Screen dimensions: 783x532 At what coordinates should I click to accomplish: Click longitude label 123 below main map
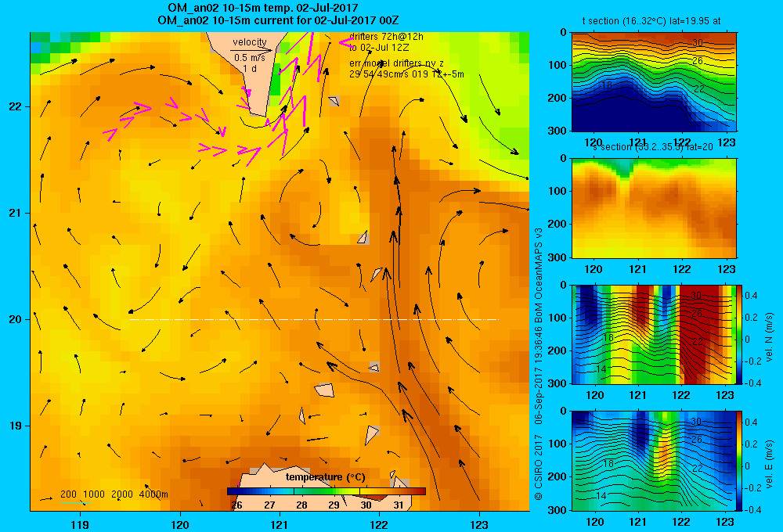coord(479,524)
